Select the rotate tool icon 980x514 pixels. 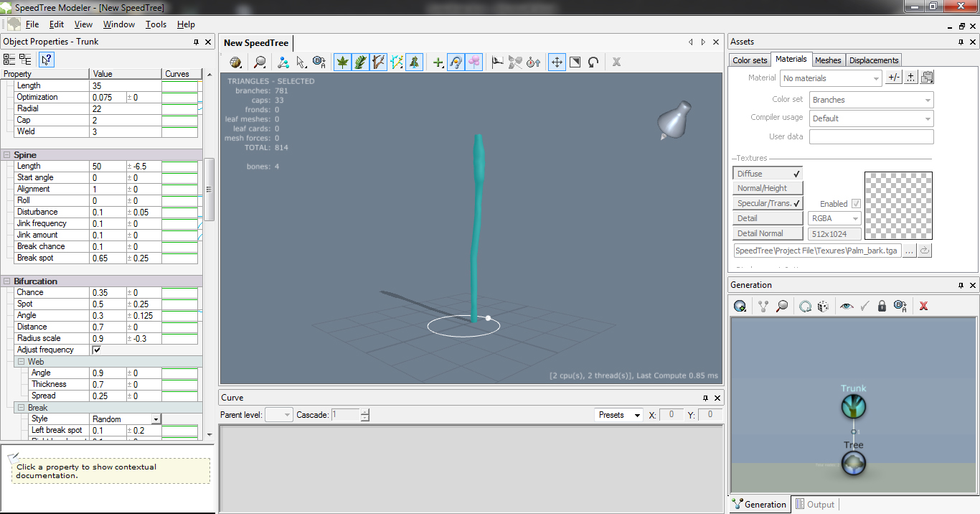pyautogui.click(x=593, y=62)
